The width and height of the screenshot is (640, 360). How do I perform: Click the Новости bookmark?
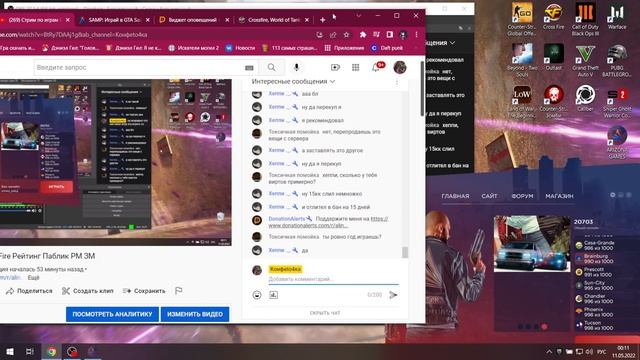point(240,48)
